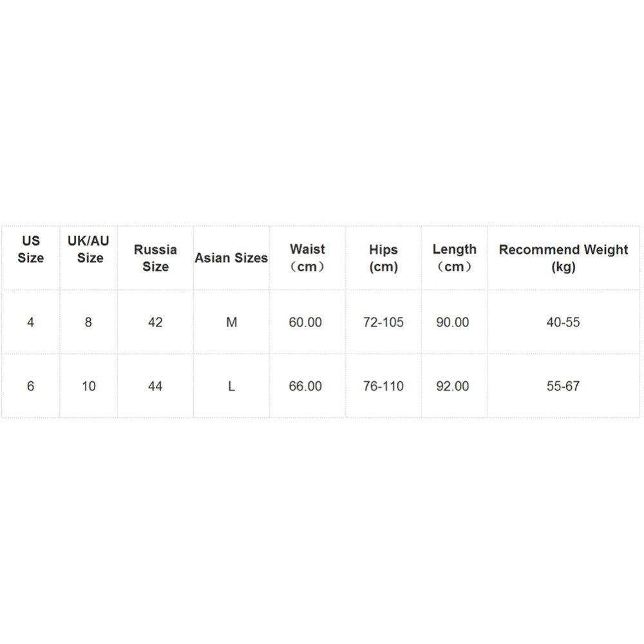Select the weight range 55-67

pos(563,386)
